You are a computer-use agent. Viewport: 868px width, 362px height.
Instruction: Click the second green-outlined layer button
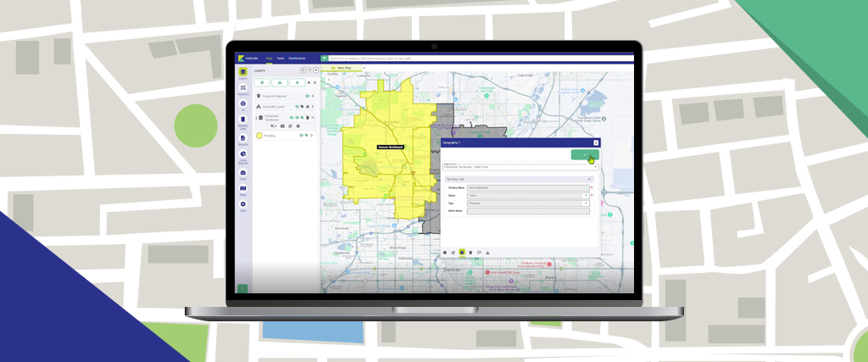coord(280,82)
